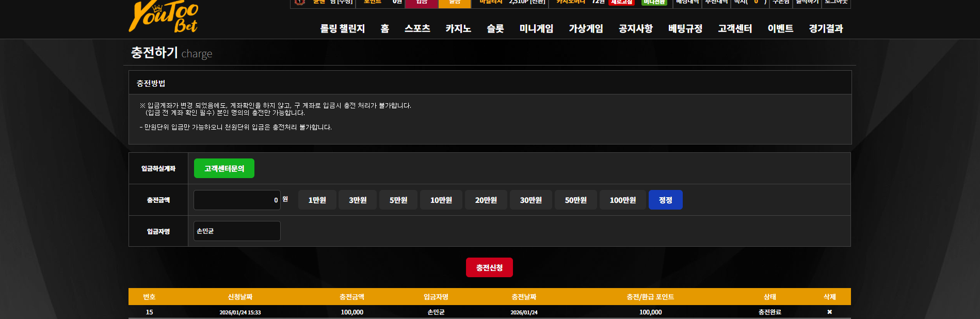Click the red 입금 button in top bar
Screen dimensions: 980x319
[x=422, y=3]
